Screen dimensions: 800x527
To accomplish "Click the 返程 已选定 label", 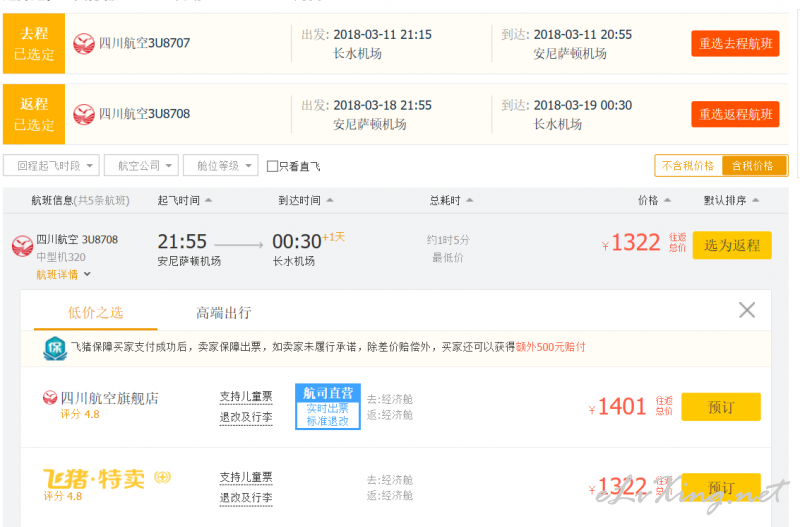I will click(34, 114).
